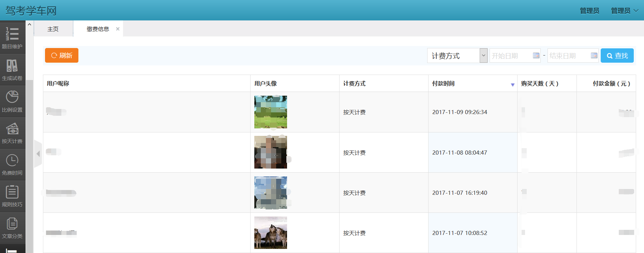Click the blue 查找 search button

[x=617, y=56]
